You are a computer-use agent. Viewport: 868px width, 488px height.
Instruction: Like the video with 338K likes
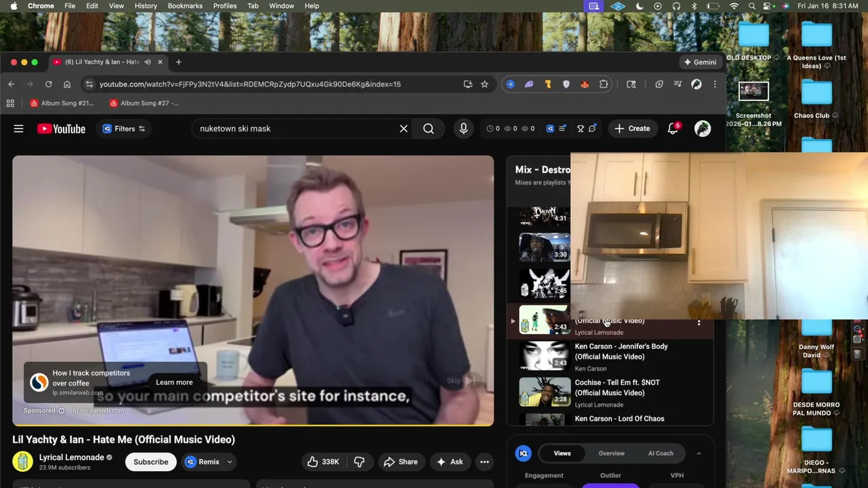click(x=323, y=462)
